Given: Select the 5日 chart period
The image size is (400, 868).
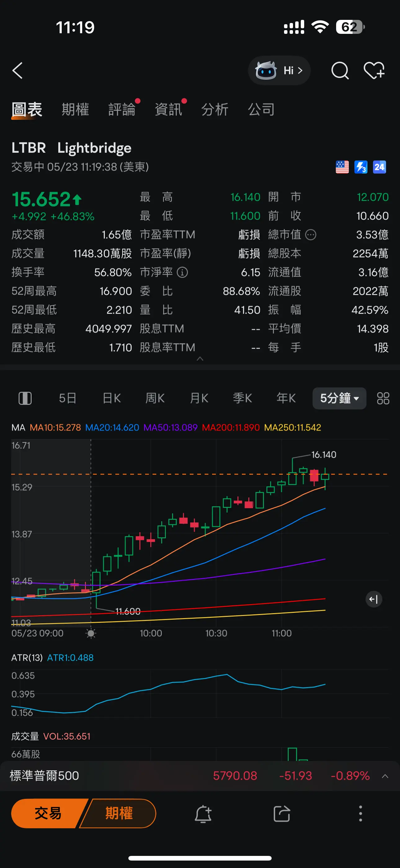Looking at the screenshot, I should [68, 398].
